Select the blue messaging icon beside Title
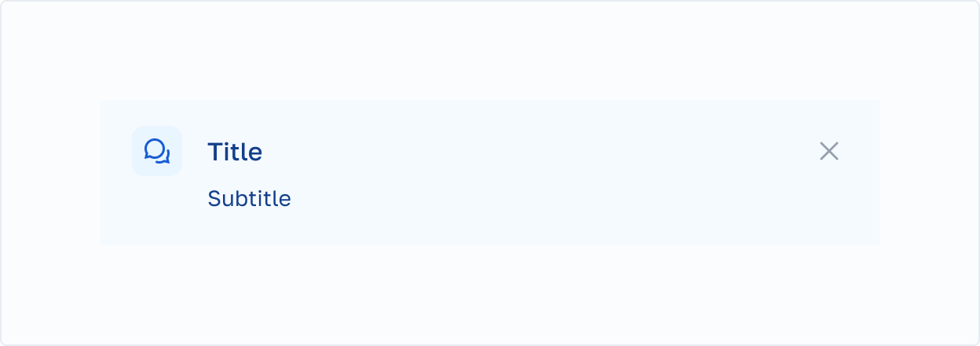This screenshot has height=346, width=980. (x=157, y=151)
